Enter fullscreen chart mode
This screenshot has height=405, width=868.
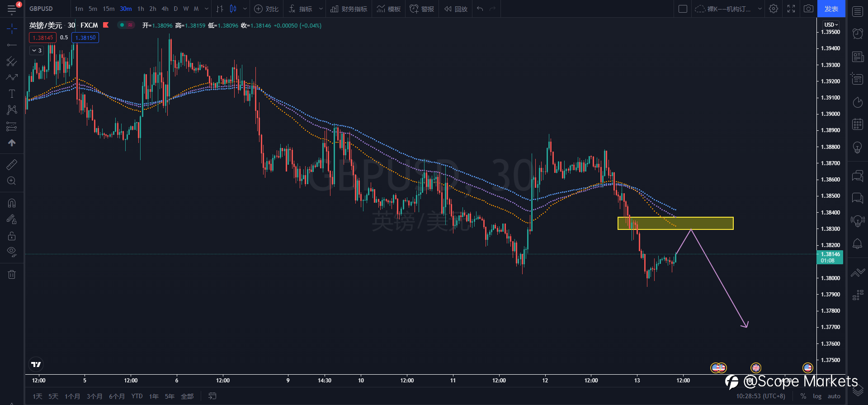click(x=791, y=9)
